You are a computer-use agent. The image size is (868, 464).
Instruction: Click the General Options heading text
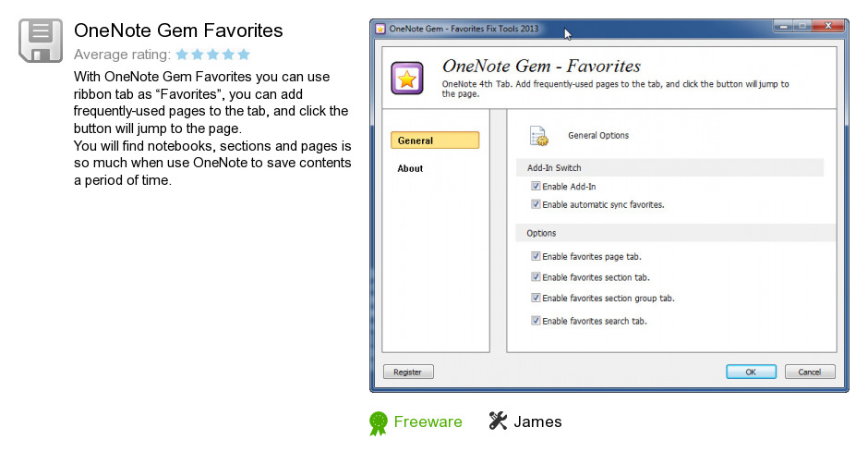coord(598,136)
